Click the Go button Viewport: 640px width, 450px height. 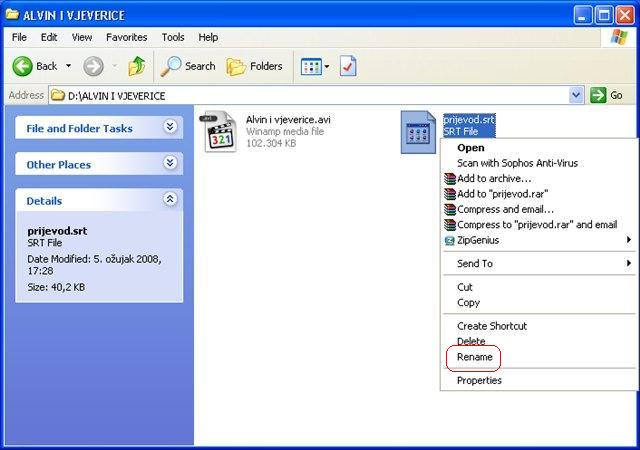607,95
